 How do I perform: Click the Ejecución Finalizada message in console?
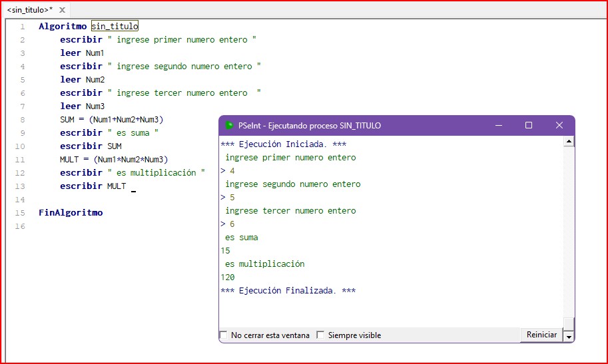(288, 291)
